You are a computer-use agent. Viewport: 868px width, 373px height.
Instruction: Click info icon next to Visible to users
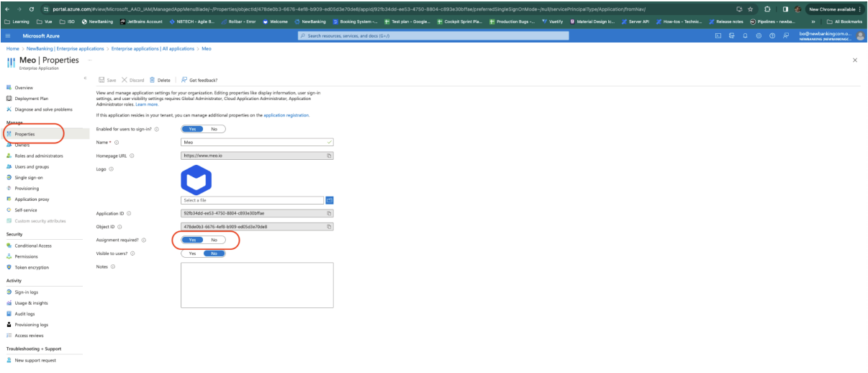tap(133, 253)
